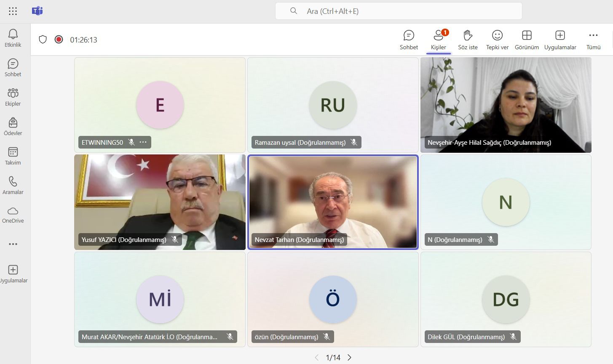Open OneDrive from the sidebar
Image resolution: width=613 pixels, height=364 pixels.
(x=13, y=215)
